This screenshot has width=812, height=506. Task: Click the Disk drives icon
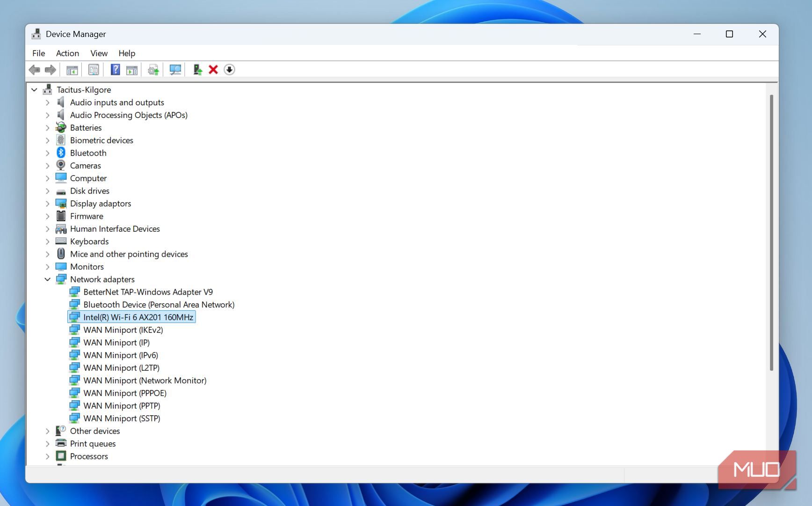tap(61, 191)
